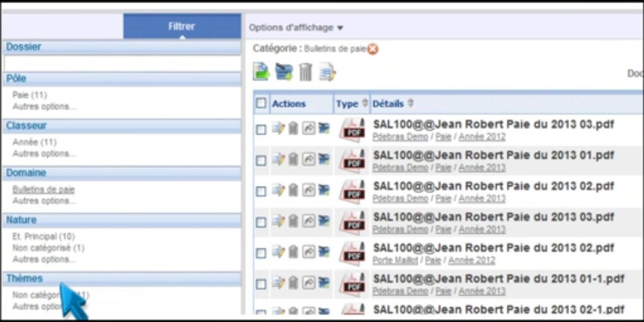
Task: Click inside the Dossier text field
Action: pyautogui.click(x=122, y=63)
